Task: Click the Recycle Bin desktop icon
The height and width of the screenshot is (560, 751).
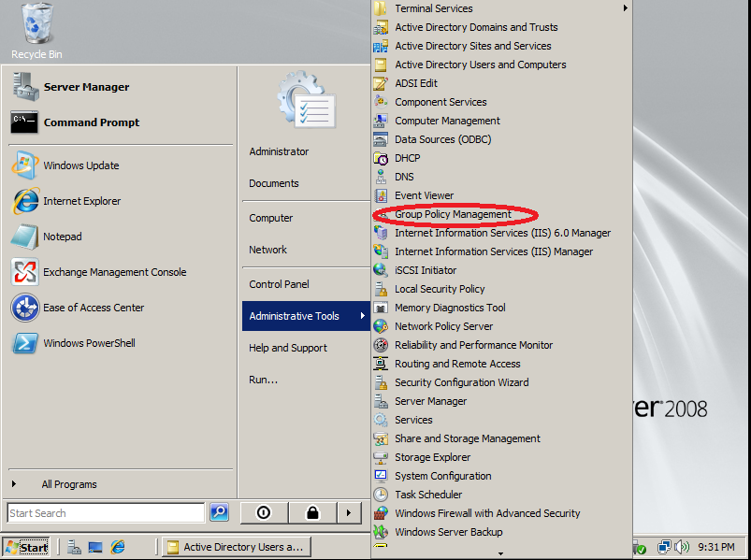Action: click(x=36, y=32)
